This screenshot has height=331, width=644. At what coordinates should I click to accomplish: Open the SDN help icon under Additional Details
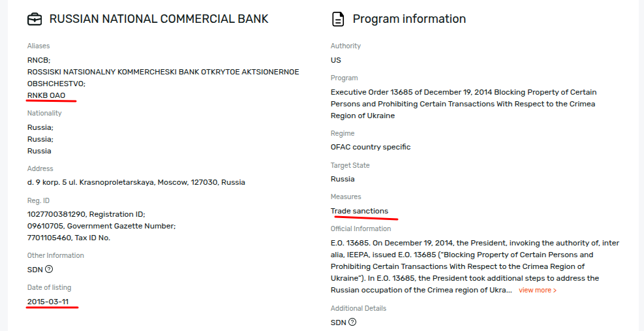[352, 322]
